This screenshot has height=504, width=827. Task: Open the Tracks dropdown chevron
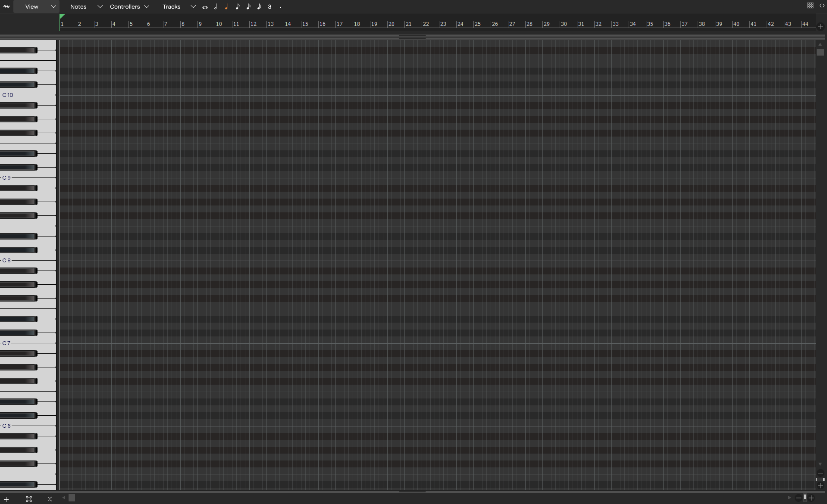tap(193, 6)
